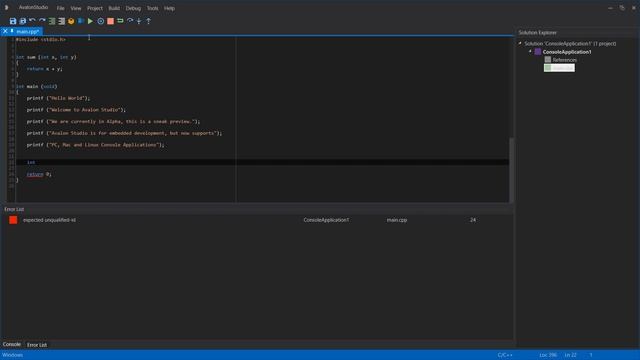Click the Ln 22 indicator in status bar
This screenshot has width=640, height=360.
[x=570, y=355]
